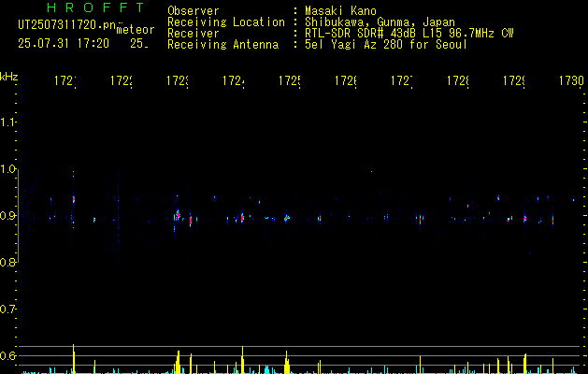Click the 'Receiving Location' field label
Viewport: 588px width, 374px height.
[x=226, y=22]
